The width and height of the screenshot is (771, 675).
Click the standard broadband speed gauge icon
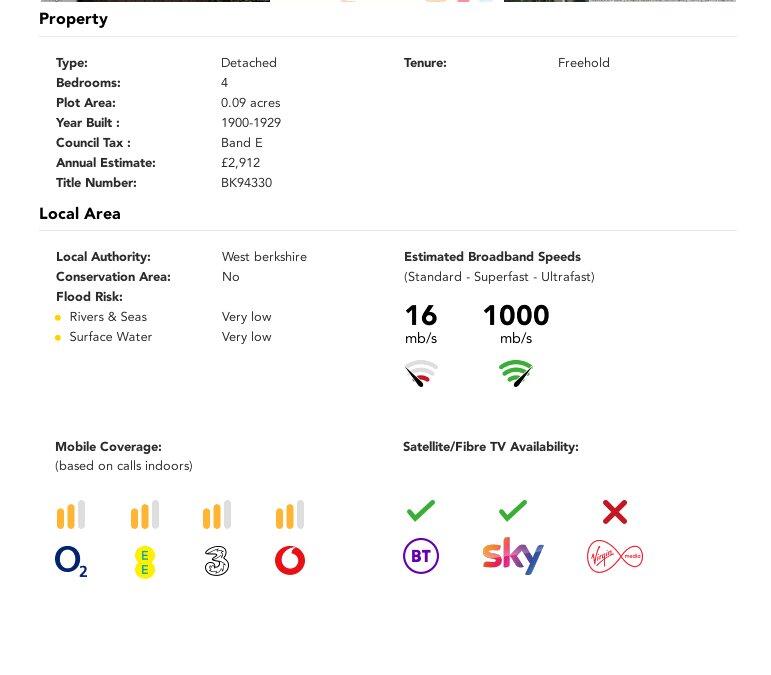[x=421, y=374]
